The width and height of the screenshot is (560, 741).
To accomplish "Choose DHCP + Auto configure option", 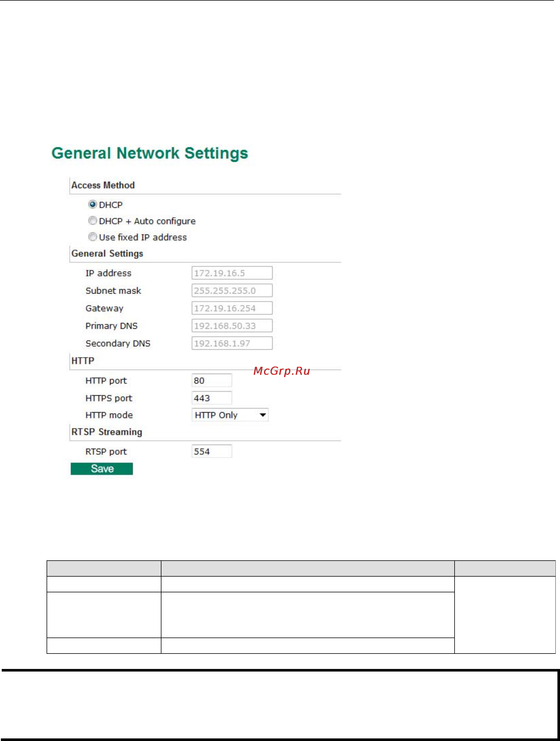I will tap(92, 221).
